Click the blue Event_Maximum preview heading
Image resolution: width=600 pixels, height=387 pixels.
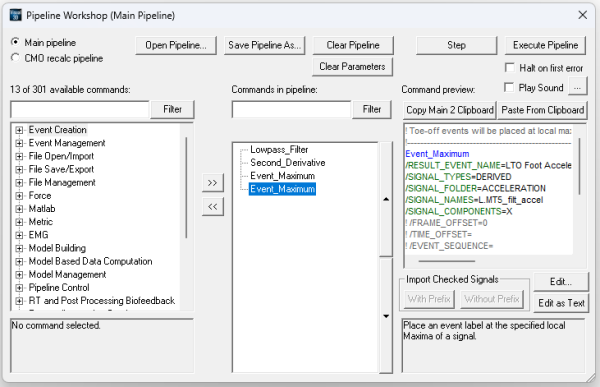point(437,154)
